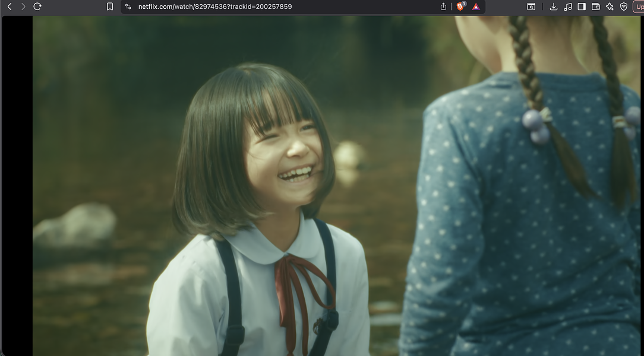This screenshot has width=644, height=356.
Task: Click the video to toggle playback
Action: point(336,186)
